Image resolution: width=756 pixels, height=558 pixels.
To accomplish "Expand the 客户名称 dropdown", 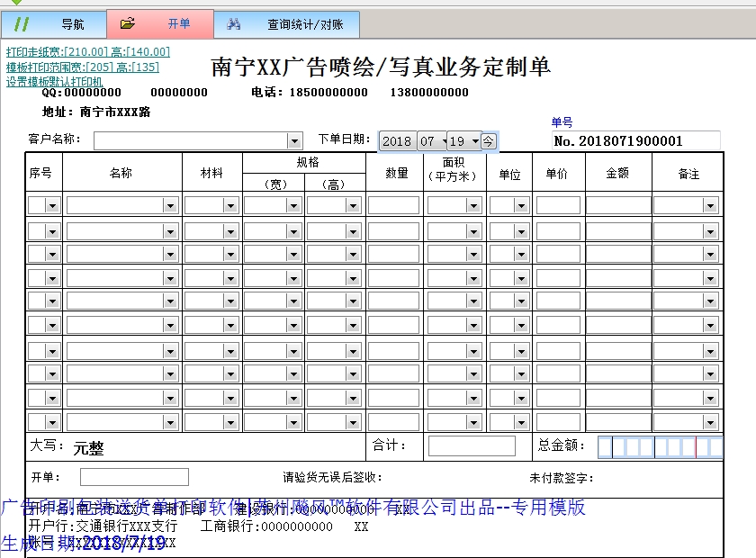I will coord(294,141).
